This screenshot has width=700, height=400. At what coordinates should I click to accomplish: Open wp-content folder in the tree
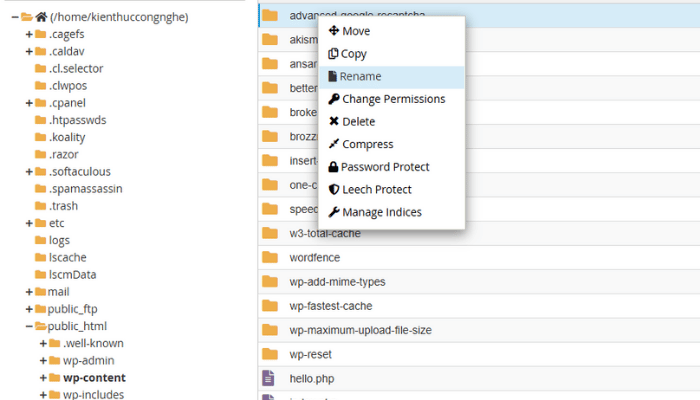pos(94,378)
